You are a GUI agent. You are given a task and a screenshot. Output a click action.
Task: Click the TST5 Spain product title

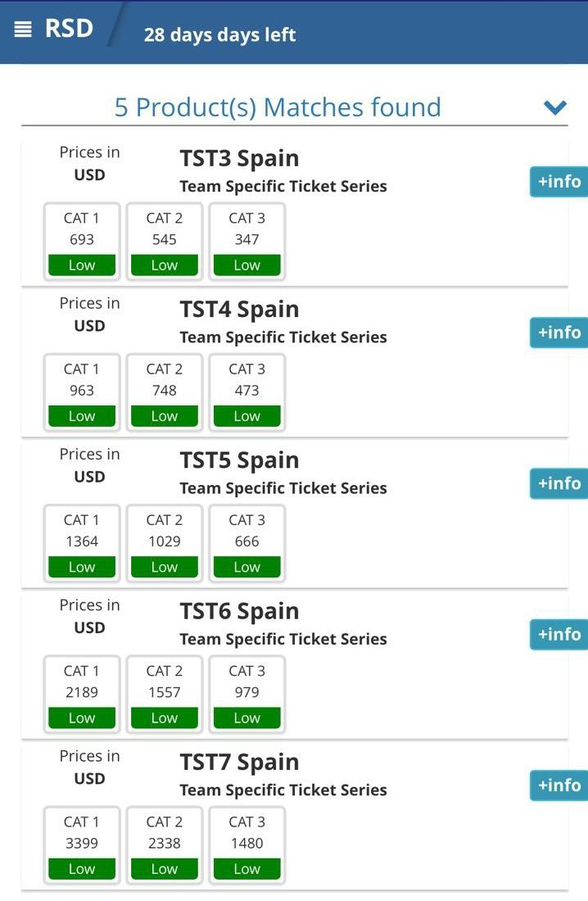point(239,460)
